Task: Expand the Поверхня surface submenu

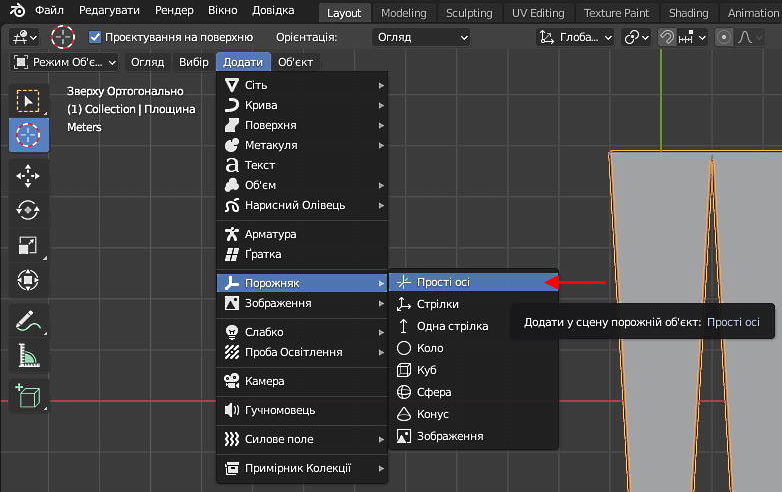Action: (302, 125)
